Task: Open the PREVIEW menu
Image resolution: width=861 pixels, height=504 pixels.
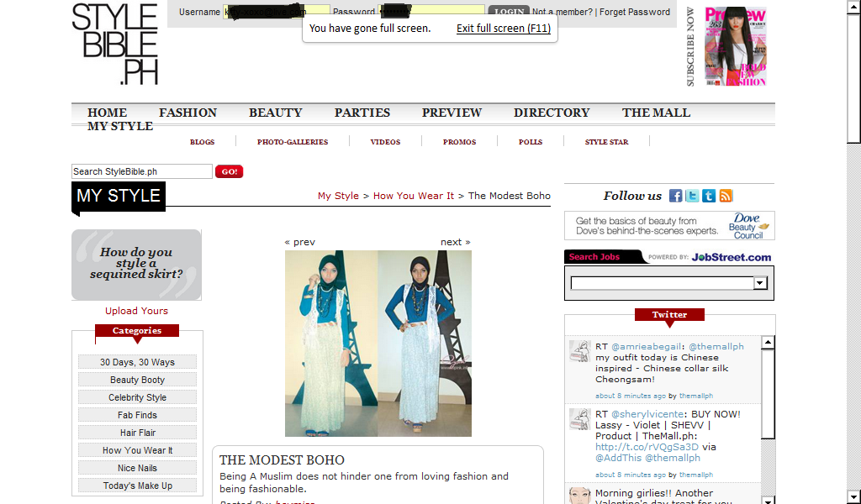Action: coord(452,113)
